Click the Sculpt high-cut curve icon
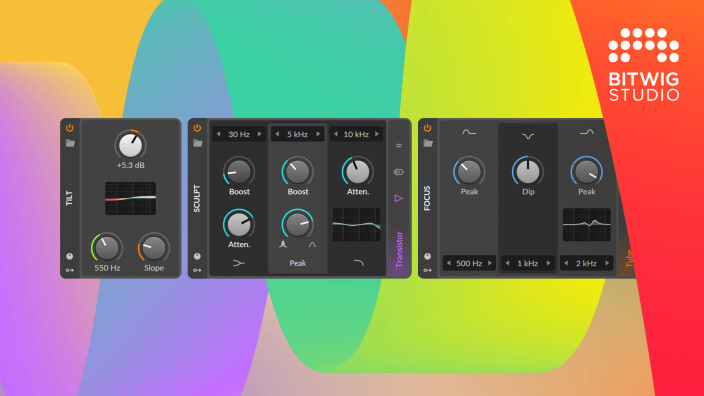The width and height of the screenshot is (704, 396). click(358, 263)
